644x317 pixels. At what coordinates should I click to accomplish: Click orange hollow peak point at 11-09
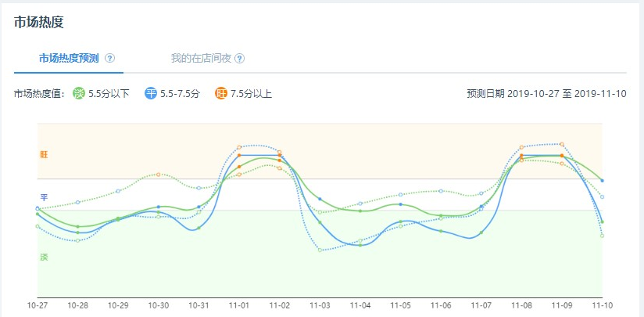pyautogui.click(x=562, y=144)
